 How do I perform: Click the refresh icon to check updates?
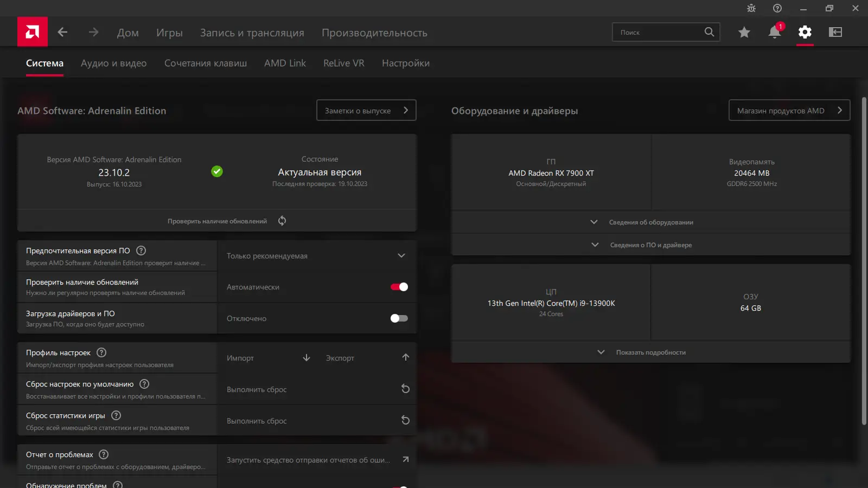(282, 221)
